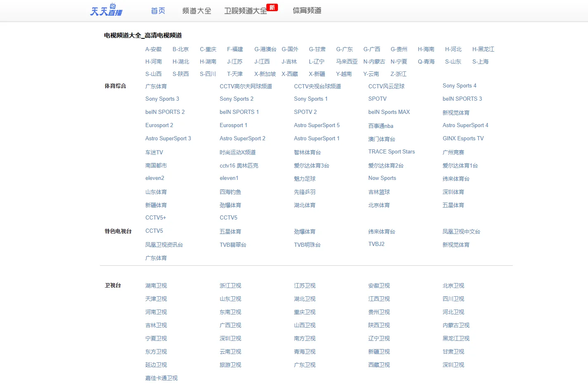This screenshot has width=588, height=385.
Task: Open 北京卫视 satellite channel
Action: pos(453,286)
